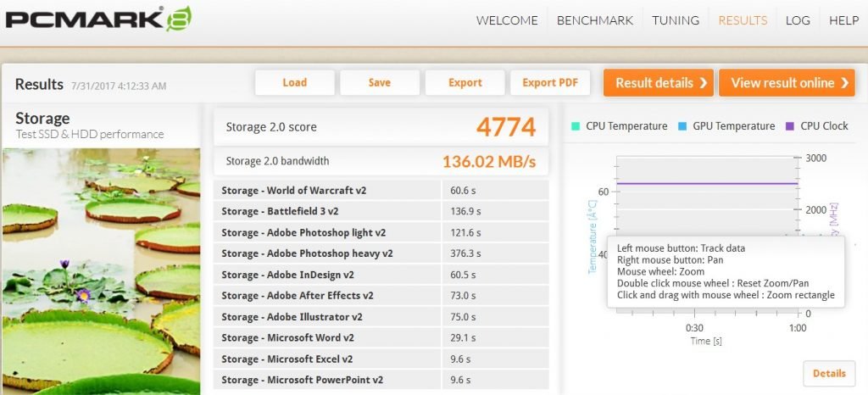Click the water lily Storage thumbnail

102,271
